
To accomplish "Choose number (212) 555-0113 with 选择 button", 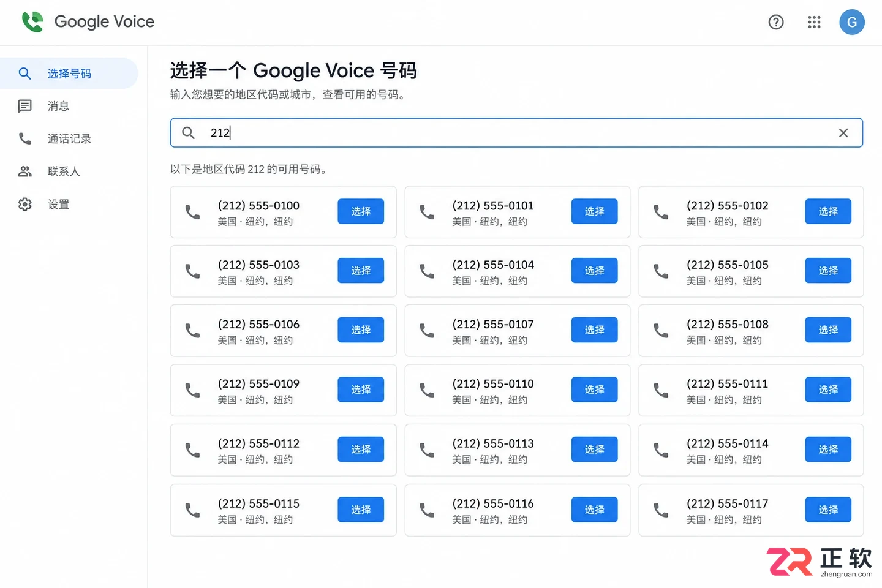I will (594, 450).
